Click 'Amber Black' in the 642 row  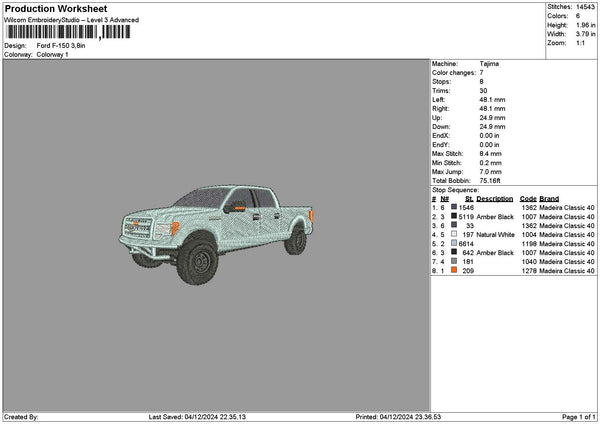click(495, 253)
